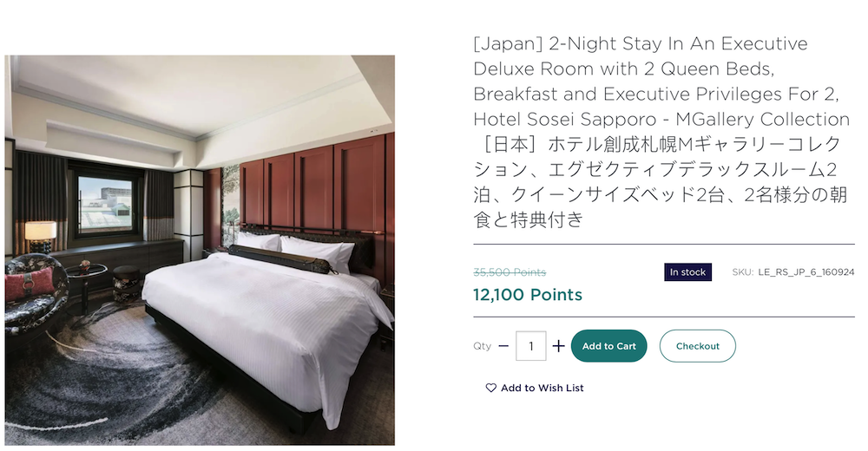Click the 12,100 Points price
This screenshot has height=451, width=868.
[528, 294]
